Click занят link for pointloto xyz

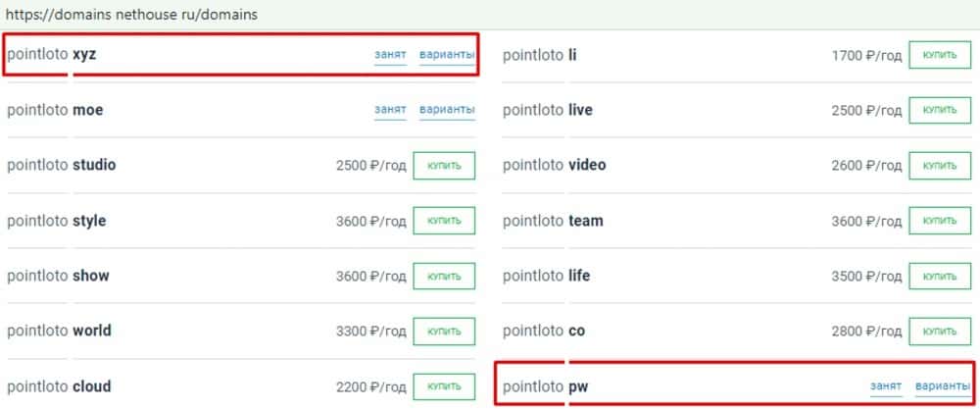(390, 55)
